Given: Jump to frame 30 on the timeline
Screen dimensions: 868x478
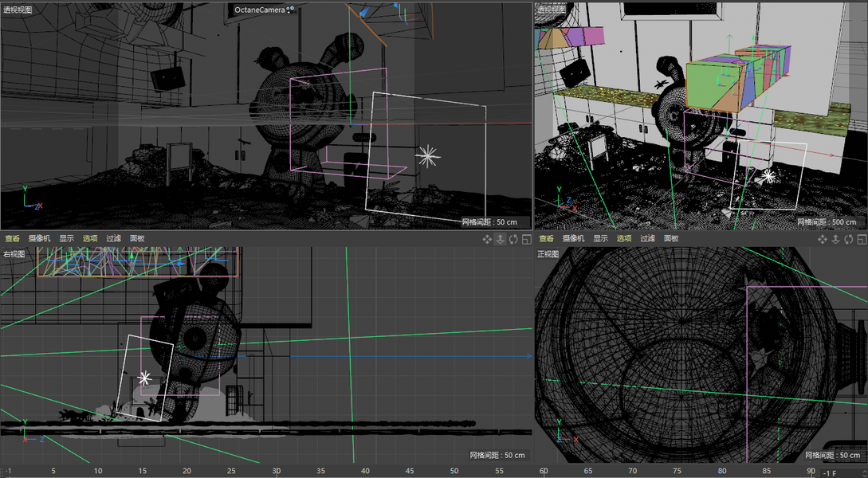Looking at the screenshot, I should click(x=277, y=472).
